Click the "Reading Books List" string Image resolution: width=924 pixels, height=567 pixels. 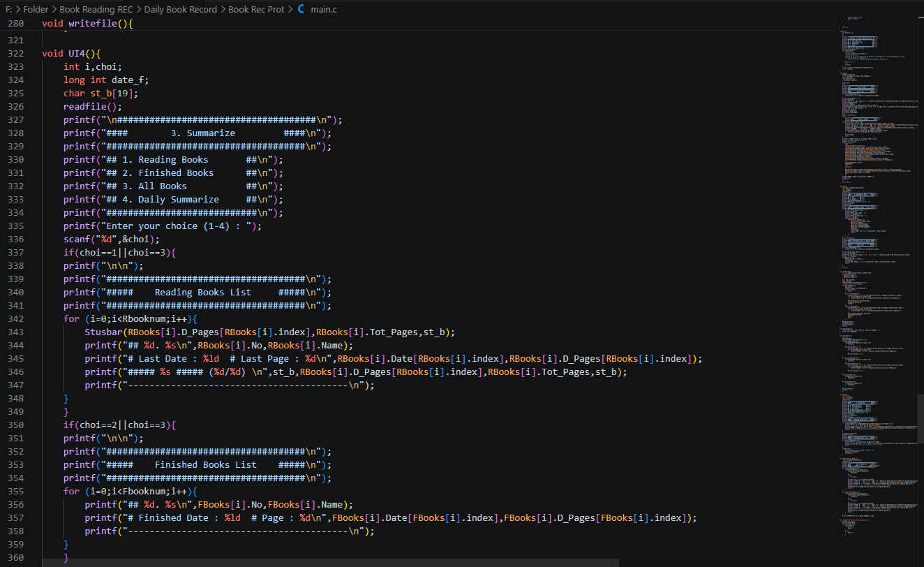coord(203,293)
